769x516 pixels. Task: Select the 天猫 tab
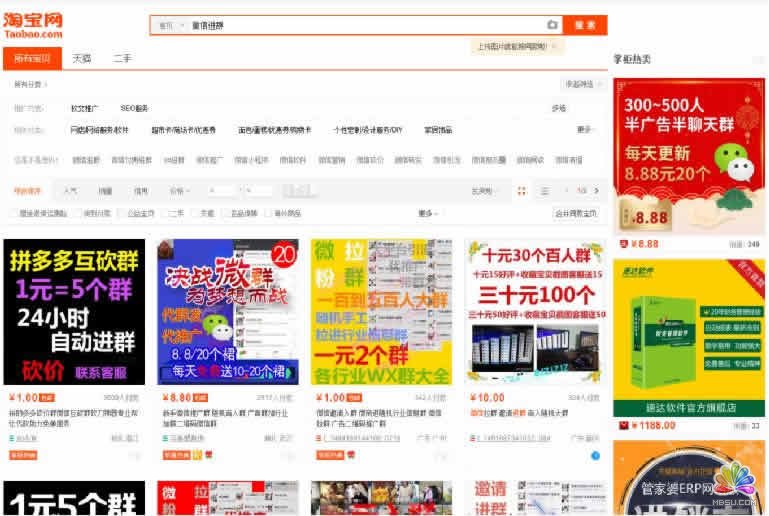(x=82, y=58)
